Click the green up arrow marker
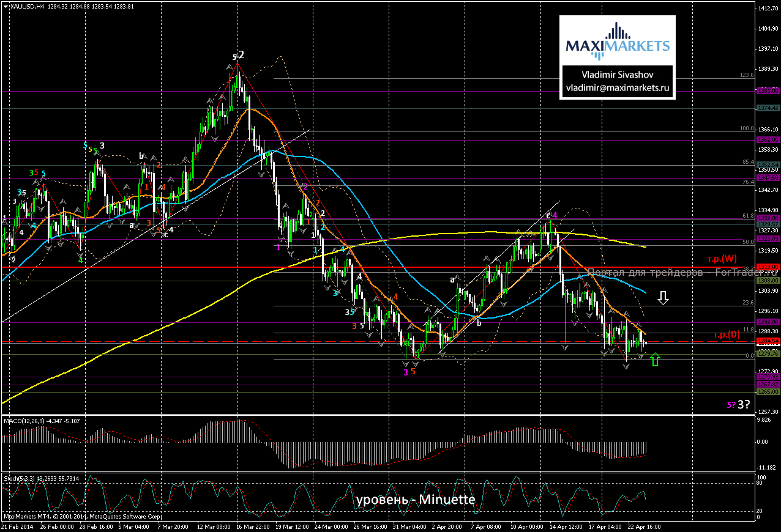The height and width of the screenshot is (532, 781). (x=655, y=360)
